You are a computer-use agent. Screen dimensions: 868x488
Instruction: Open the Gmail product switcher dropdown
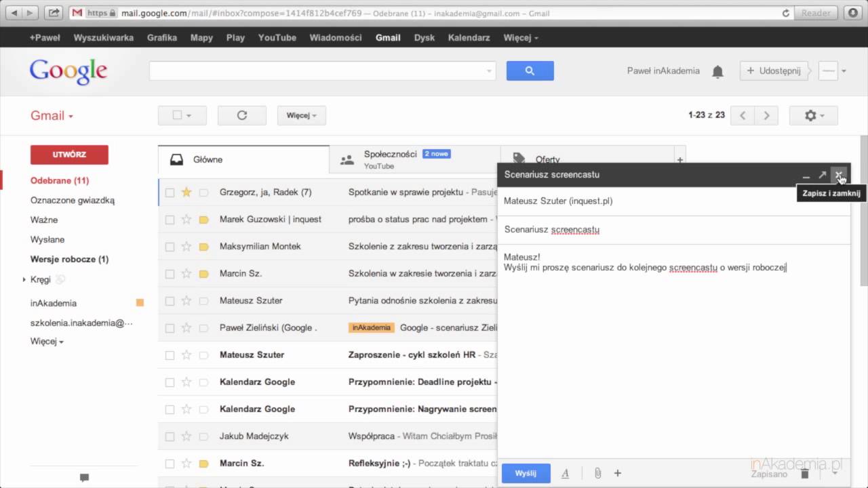click(x=52, y=115)
